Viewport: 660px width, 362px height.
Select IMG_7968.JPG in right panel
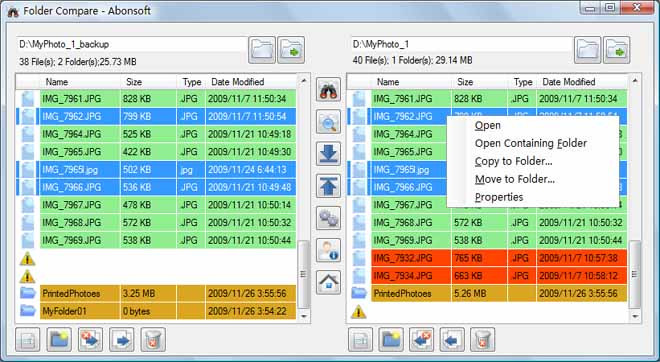click(403, 223)
